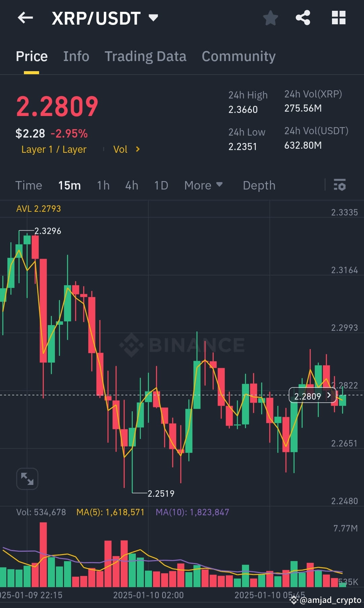Screen dimensions: 364x608
Task: Tap the 2.2519 low price label
Action: 161,494
